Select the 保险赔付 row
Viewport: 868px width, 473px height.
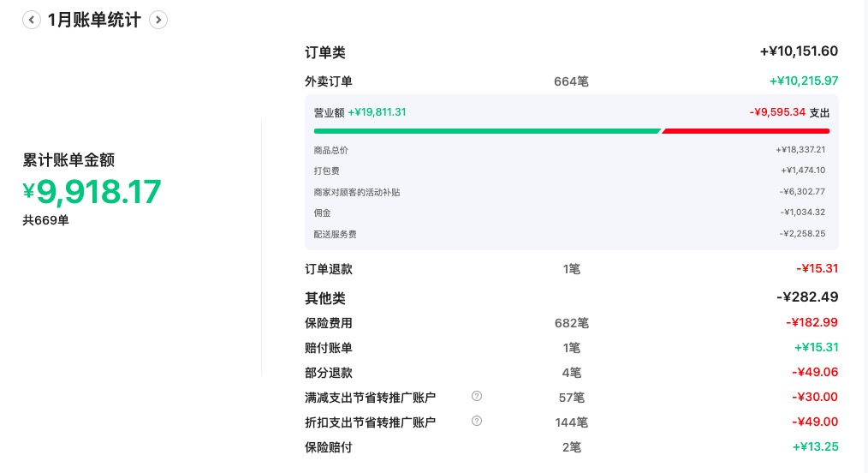[x=571, y=447]
